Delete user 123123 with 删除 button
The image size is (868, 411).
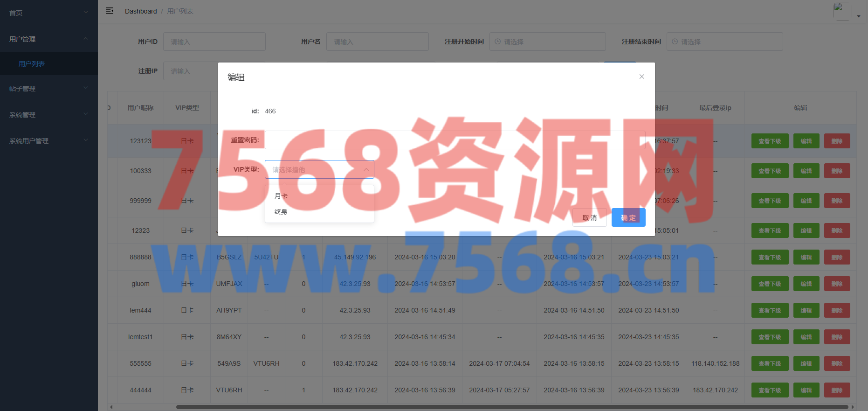tap(837, 141)
